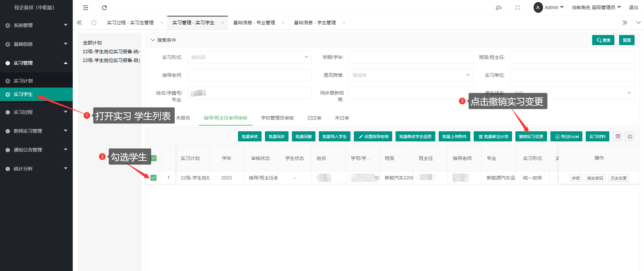Viewport: 644px width, 271px height.
Task: Switch to the 学校管理员审核 tab
Action: click(x=277, y=118)
